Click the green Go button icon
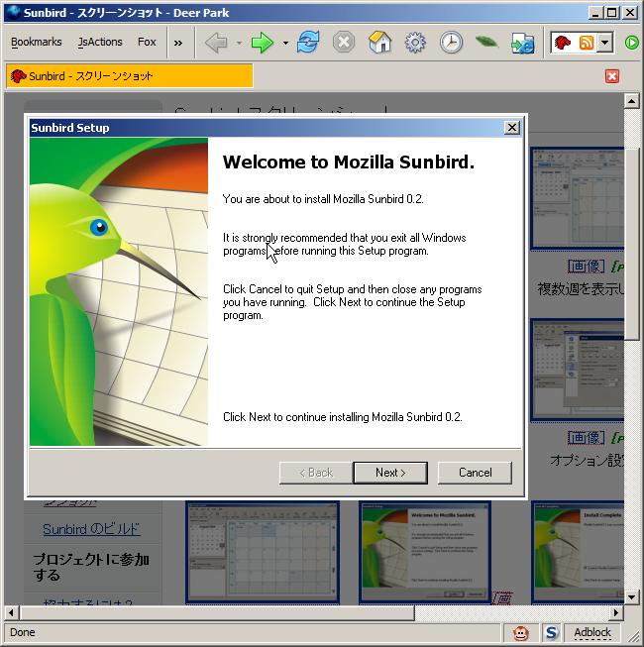The width and height of the screenshot is (644, 647). pyautogui.click(x=632, y=43)
